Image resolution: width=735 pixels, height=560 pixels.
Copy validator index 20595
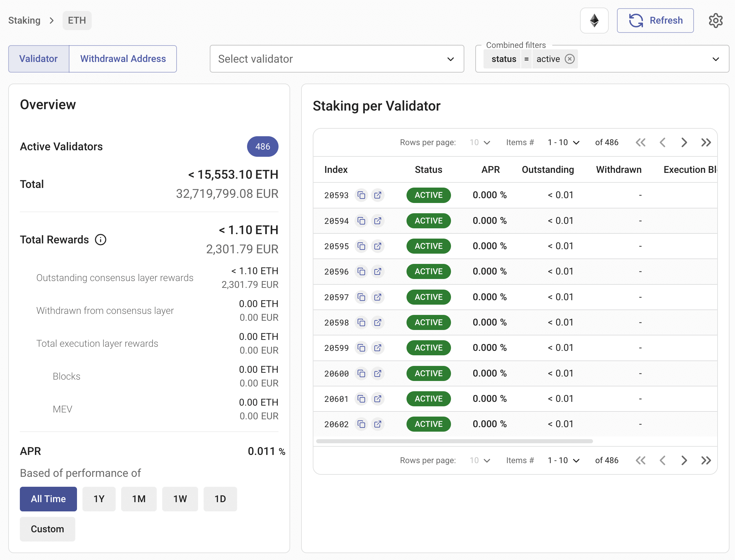(x=361, y=246)
